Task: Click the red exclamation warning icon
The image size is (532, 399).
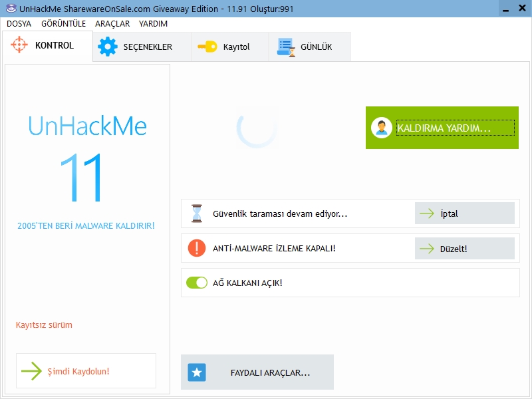Action: (197, 248)
